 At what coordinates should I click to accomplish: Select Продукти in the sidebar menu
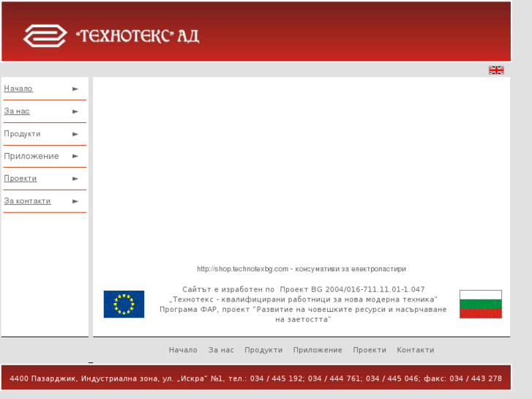[22, 134]
